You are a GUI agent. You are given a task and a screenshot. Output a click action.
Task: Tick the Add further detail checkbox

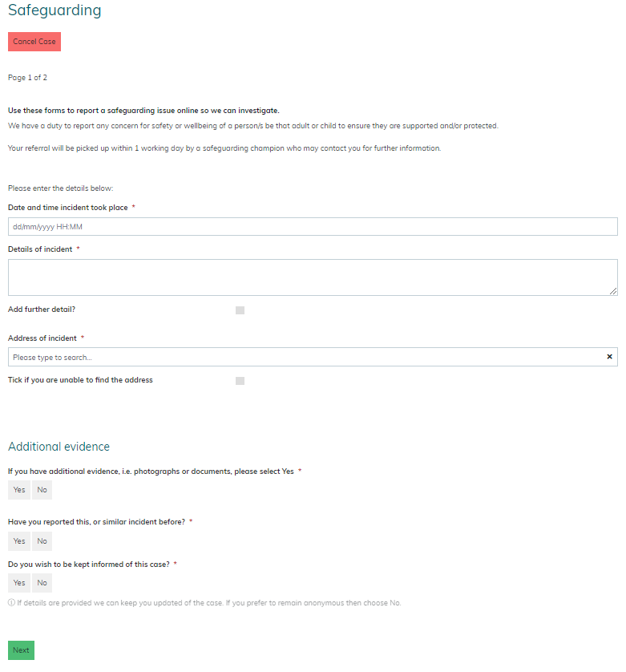[x=240, y=310]
